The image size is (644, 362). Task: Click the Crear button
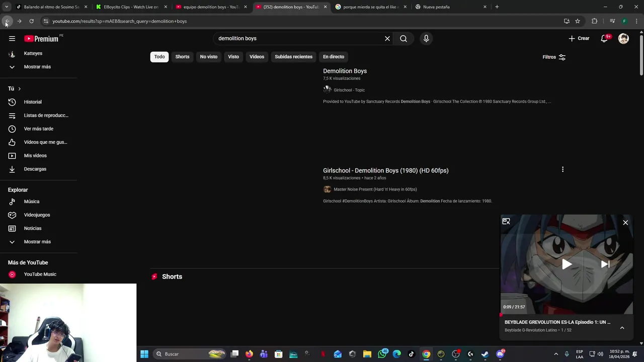click(579, 39)
